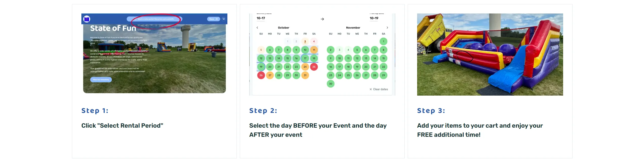The width and height of the screenshot is (644, 165).
Task: Click the arrow between delivery and pickup dates
Action: [x=322, y=19]
